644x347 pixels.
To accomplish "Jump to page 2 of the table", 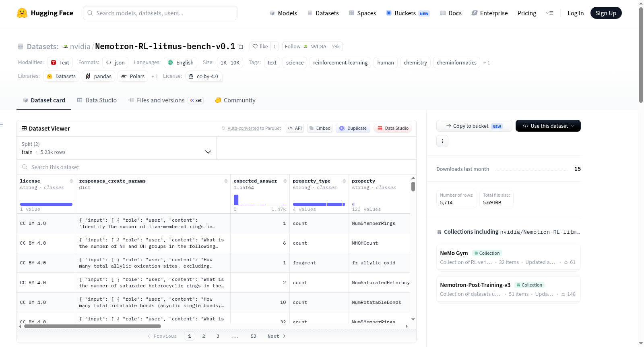I will 204,336.
